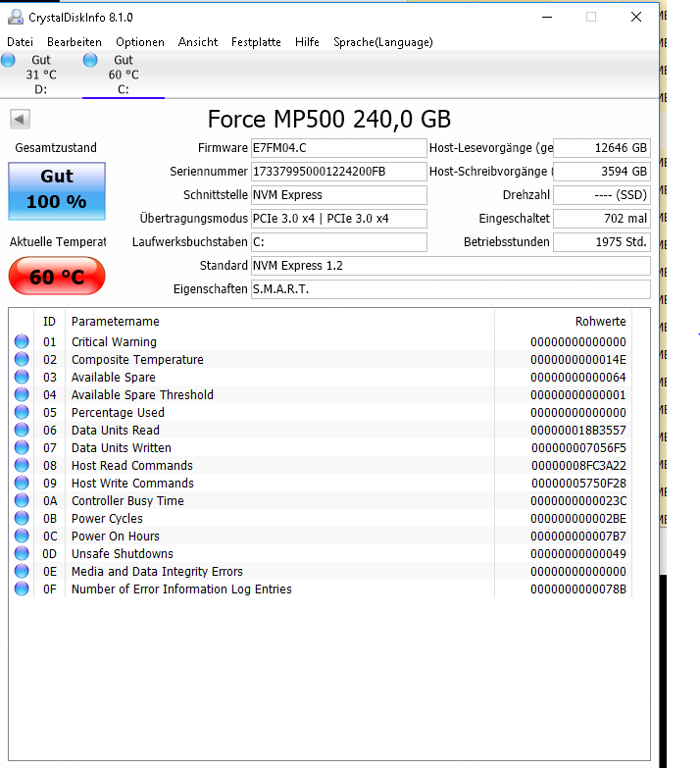The width and height of the screenshot is (700, 768).
Task: Click the status orb beside Percentage Used
Action: 22,412
